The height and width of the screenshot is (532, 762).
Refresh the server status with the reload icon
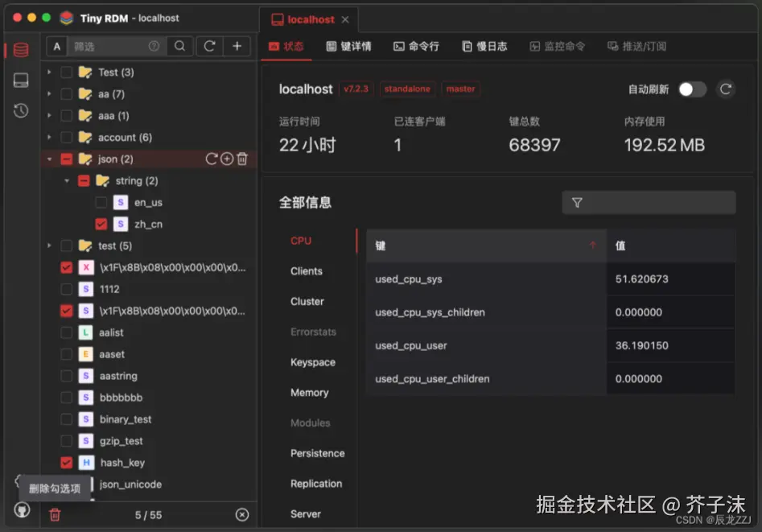pyautogui.click(x=726, y=89)
